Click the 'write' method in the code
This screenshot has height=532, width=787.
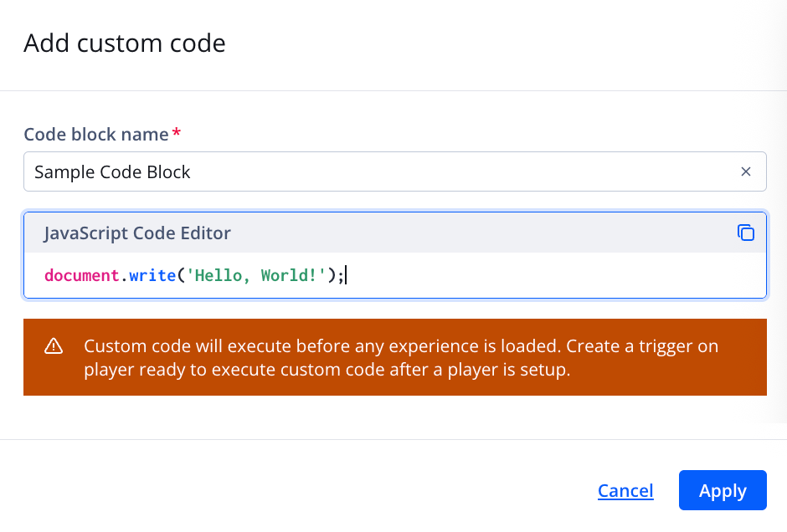click(151, 275)
